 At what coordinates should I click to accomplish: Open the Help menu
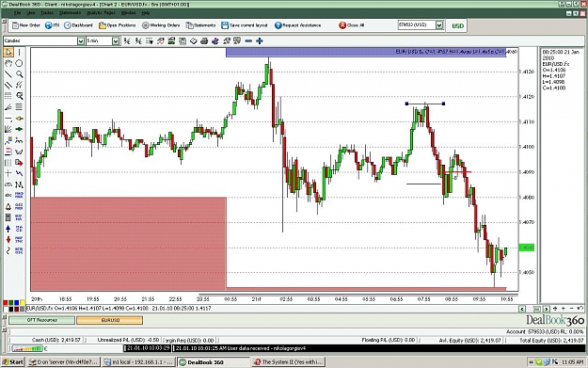[x=146, y=13]
